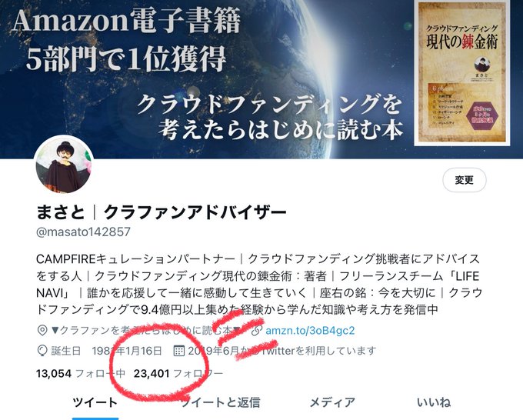523x420 pixels.
Task: View the 13,054 フォロー中 following list
Action: [81, 373]
